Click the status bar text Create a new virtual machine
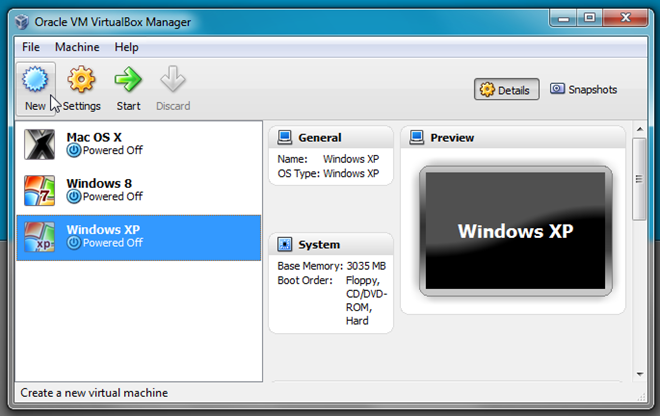Viewport: 660px width, 416px height. point(94,393)
